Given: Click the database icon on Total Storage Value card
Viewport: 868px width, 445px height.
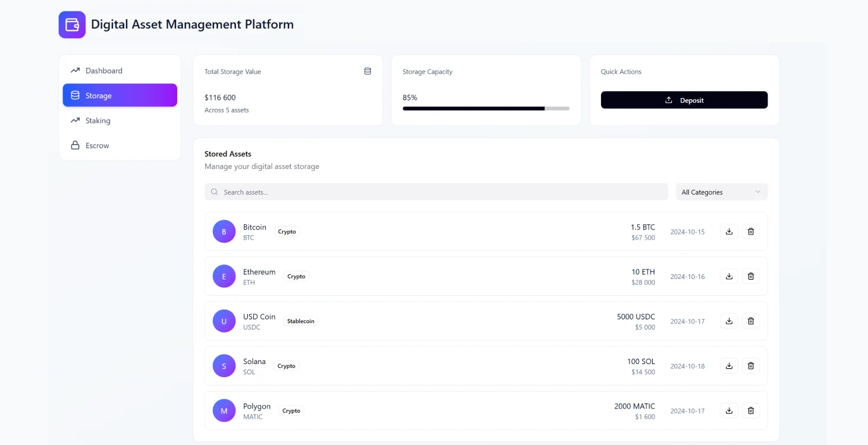Looking at the screenshot, I should [367, 71].
